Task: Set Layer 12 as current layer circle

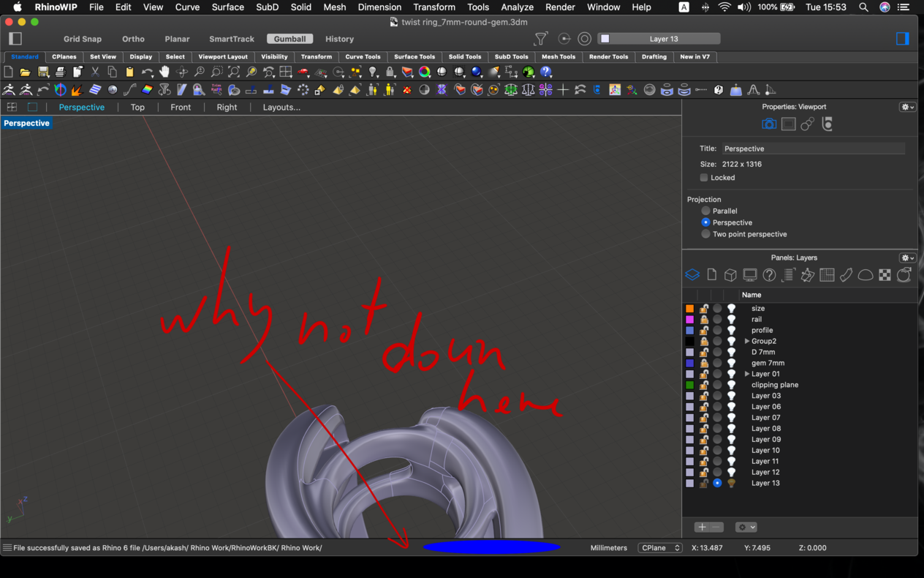Action: click(x=717, y=473)
